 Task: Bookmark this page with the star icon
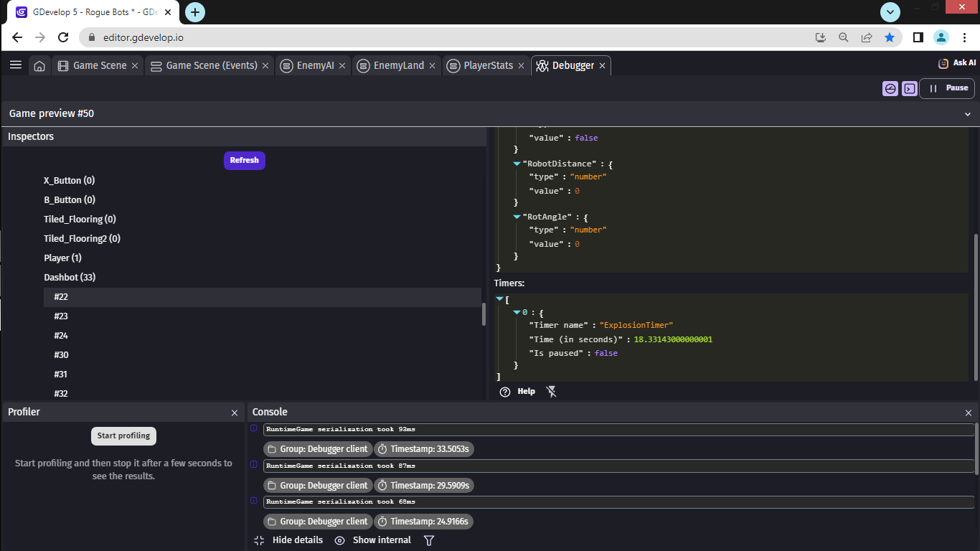click(x=890, y=37)
